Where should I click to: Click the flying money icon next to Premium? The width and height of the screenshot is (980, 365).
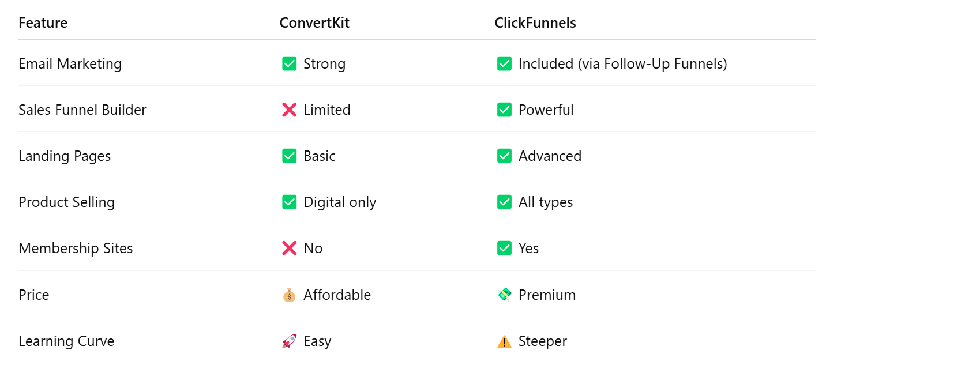coord(505,295)
